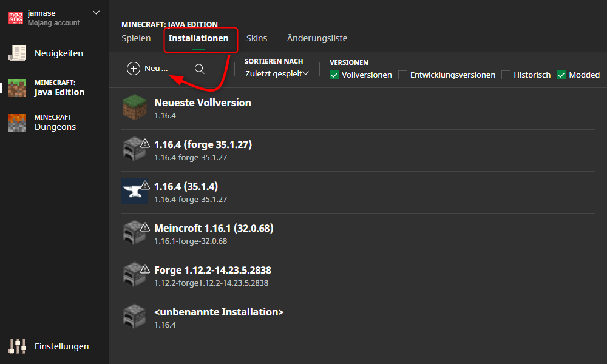Click version text 1.16.1-forge-32.0.68

(191, 241)
